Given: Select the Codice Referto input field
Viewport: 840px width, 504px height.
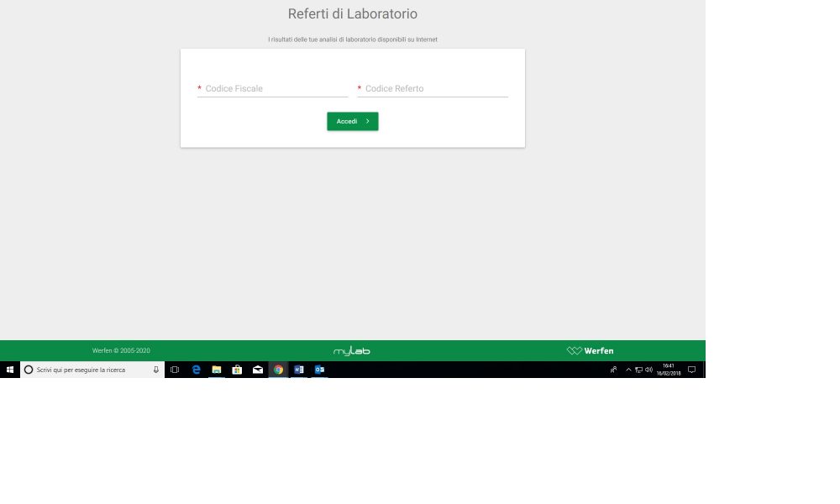Looking at the screenshot, I should 433,88.
